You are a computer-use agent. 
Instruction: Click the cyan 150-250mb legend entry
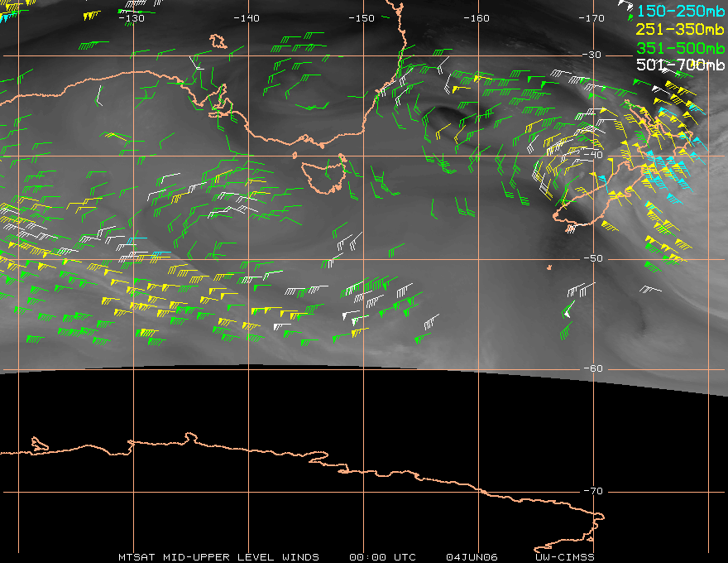click(680, 11)
